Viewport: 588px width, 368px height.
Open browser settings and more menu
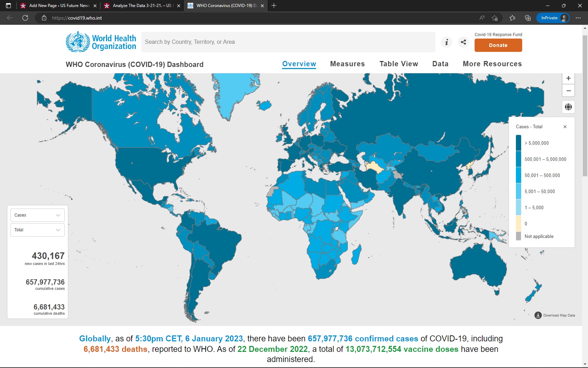click(x=578, y=18)
